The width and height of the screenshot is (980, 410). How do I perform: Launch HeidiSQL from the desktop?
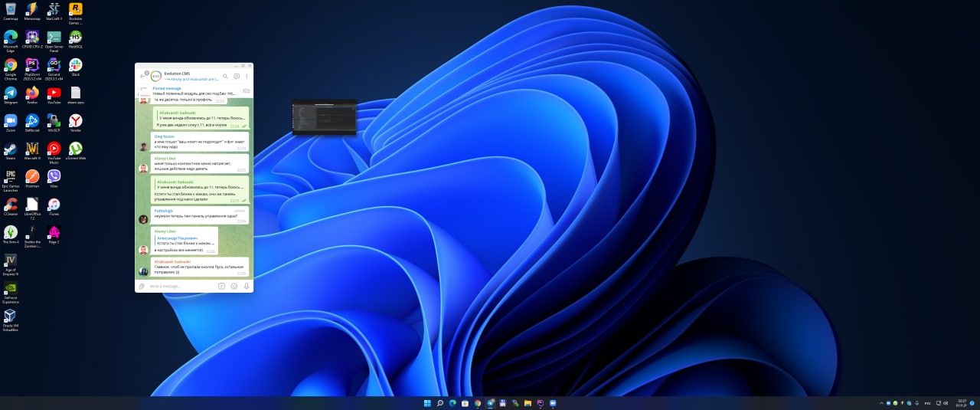75,39
